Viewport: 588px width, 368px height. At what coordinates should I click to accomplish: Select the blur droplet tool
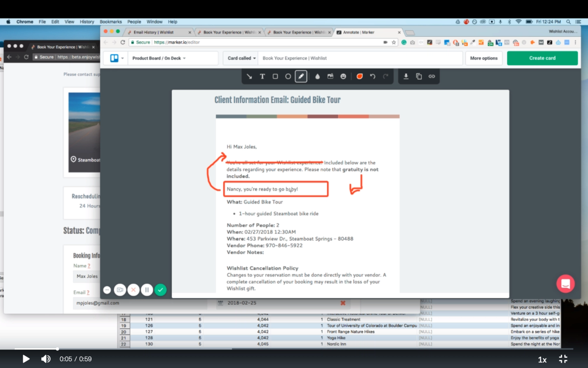coord(318,77)
